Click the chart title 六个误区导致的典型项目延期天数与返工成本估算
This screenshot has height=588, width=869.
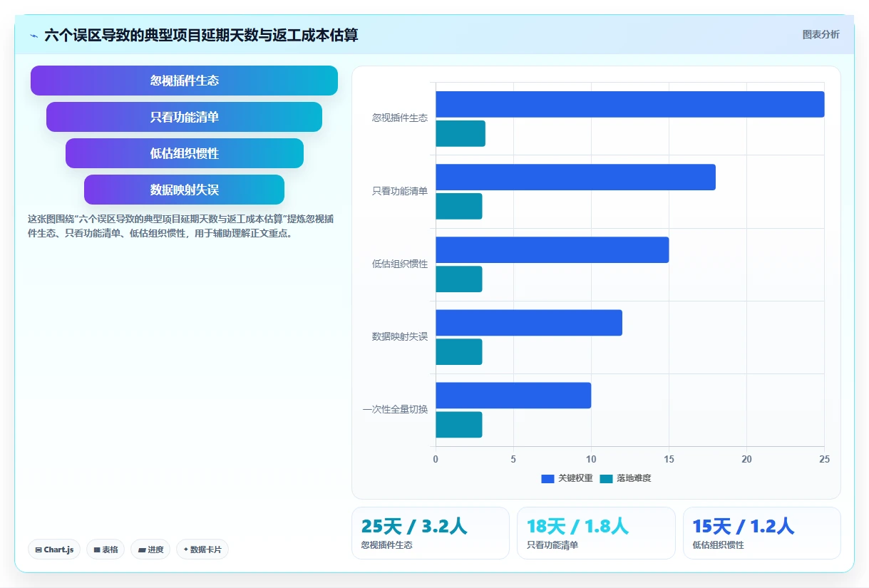point(201,35)
